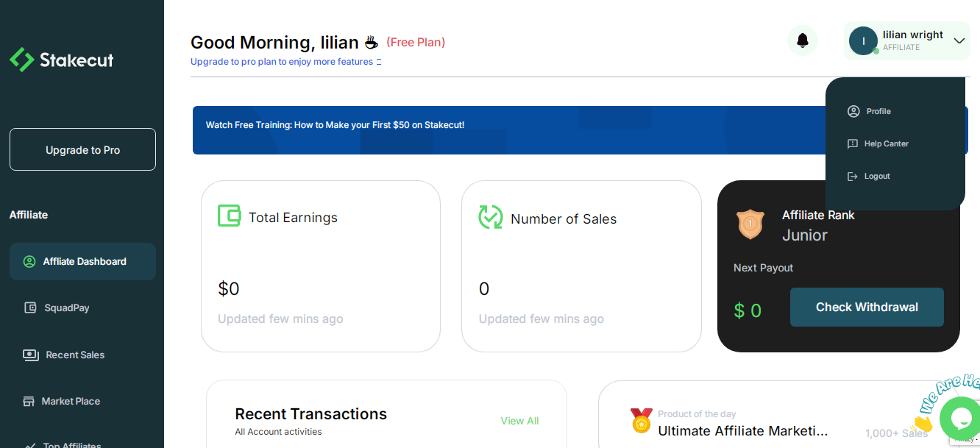
Task: Click the Check Withdrawal button
Action: pos(867,307)
